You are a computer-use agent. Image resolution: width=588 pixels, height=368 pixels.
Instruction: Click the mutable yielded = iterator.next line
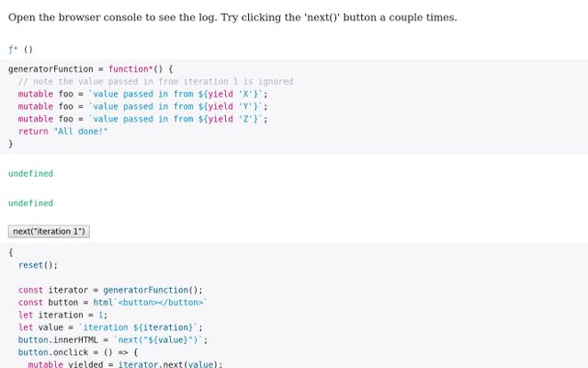click(x=125, y=364)
